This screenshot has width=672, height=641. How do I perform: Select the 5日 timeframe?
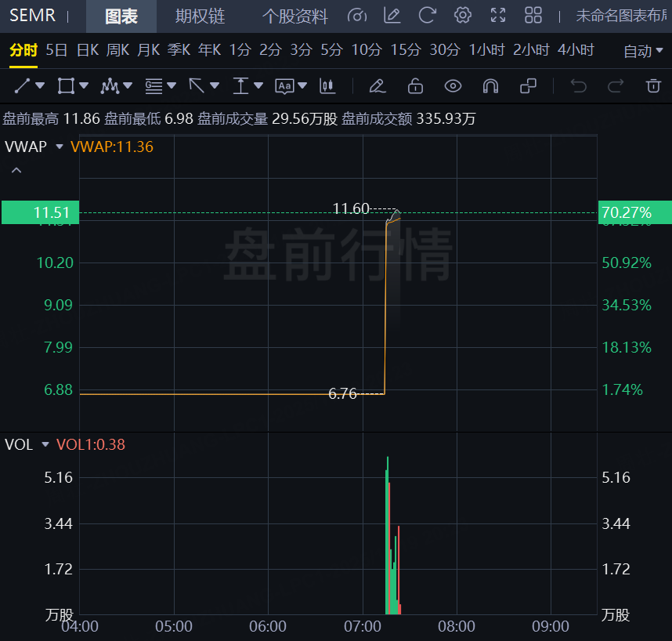click(x=56, y=50)
